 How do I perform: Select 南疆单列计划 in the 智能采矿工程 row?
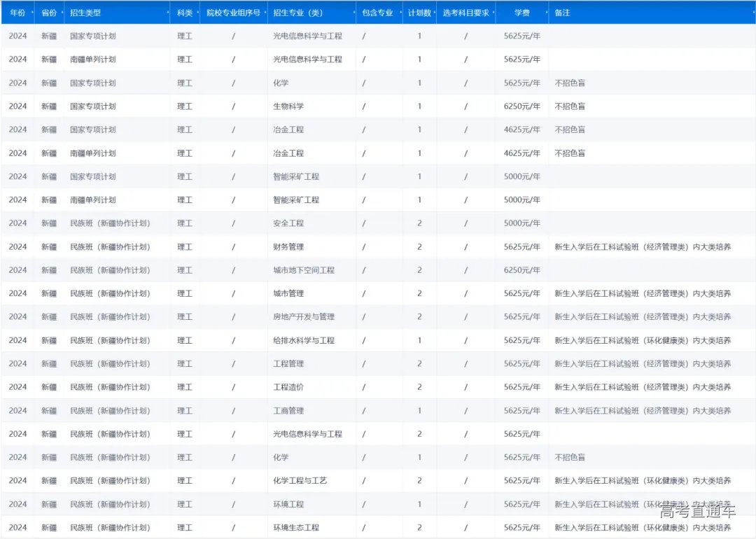click(x=93, y=200)
